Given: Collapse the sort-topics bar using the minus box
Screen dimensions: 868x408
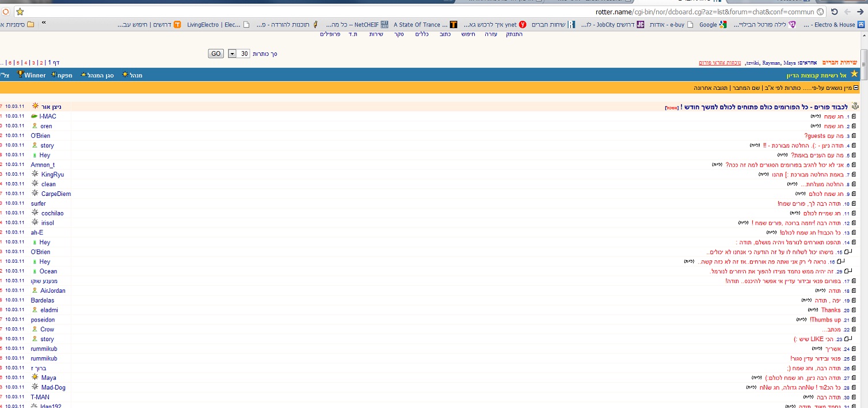Looking at the screenshot, I should tap(856, 88).
